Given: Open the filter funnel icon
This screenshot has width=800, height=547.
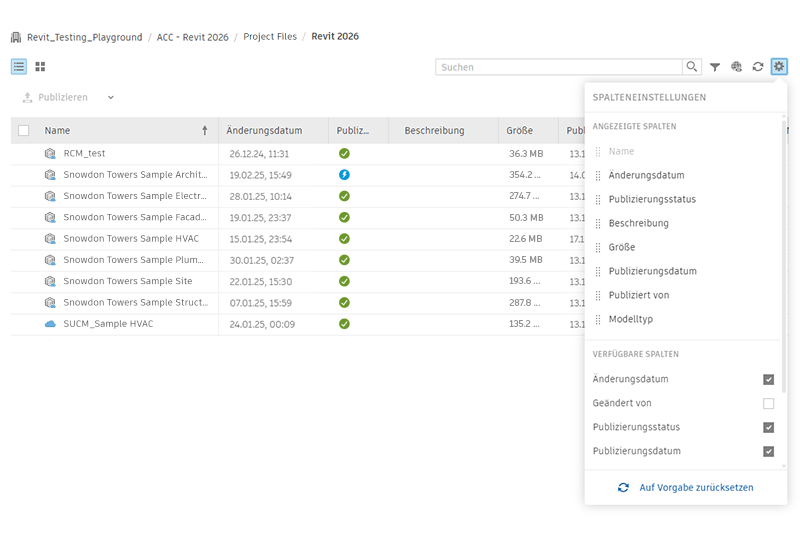Looking at the screenshot, I should (715, 67).
